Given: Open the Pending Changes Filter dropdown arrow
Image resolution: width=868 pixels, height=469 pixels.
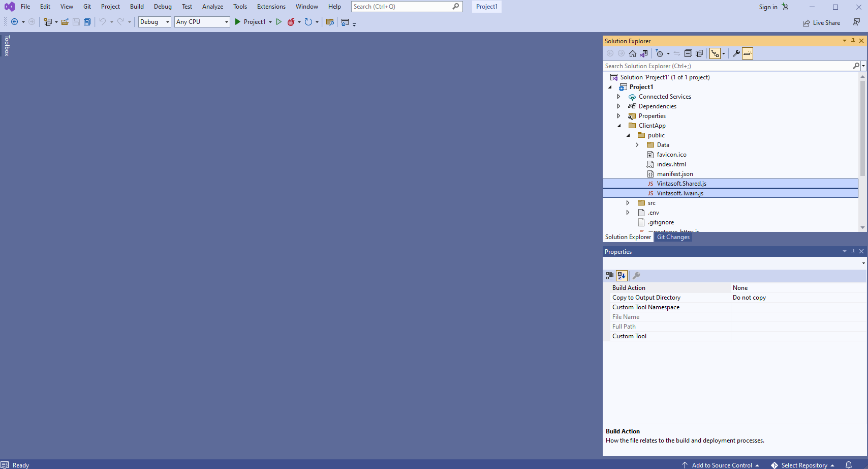Looking at the screenshot, I should pos(668,53).
